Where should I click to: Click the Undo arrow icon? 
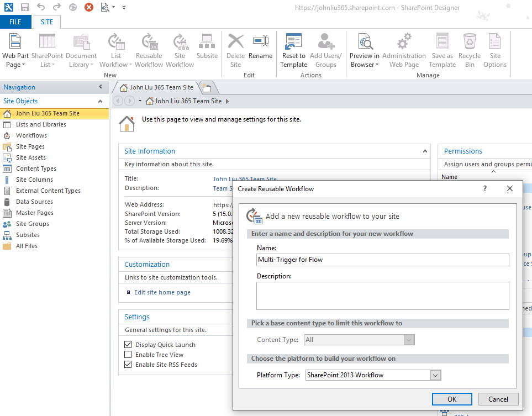pos(41,7)
